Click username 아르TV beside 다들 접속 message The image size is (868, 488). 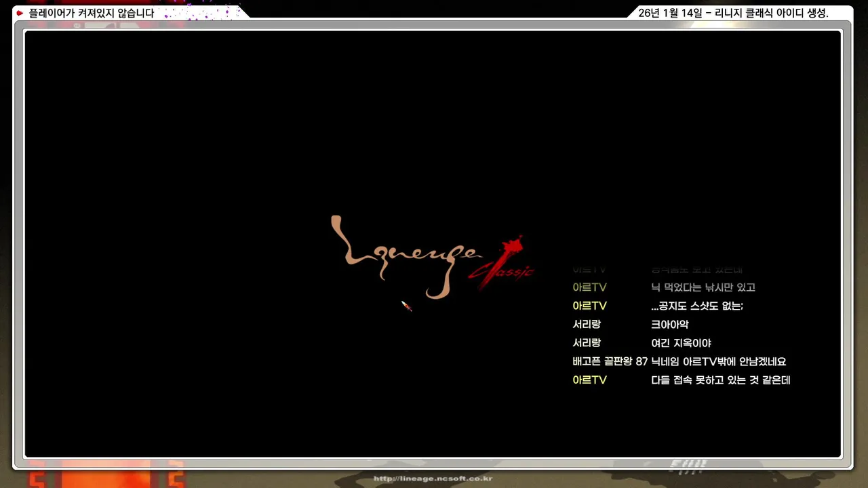(x=590, y=380)
